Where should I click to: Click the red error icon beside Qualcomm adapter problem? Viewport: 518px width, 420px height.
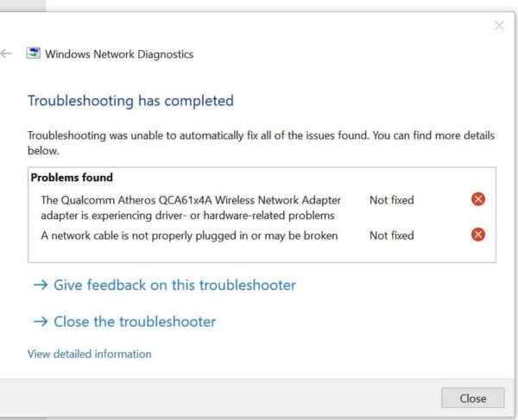477,199
